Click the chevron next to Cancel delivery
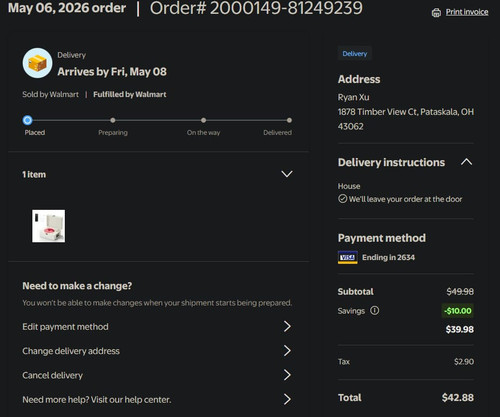This screenshot has width=500, height=417. 287,375
